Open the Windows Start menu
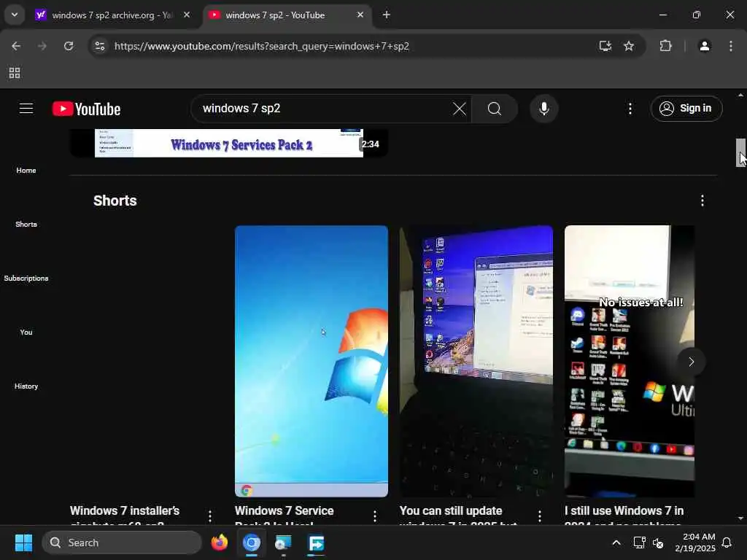The height and width of the screenshot is (560, 747). (23, 542)
